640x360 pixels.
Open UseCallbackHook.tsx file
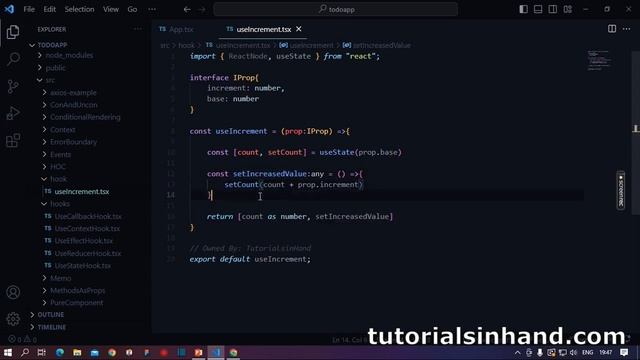(x=88, y=216)
